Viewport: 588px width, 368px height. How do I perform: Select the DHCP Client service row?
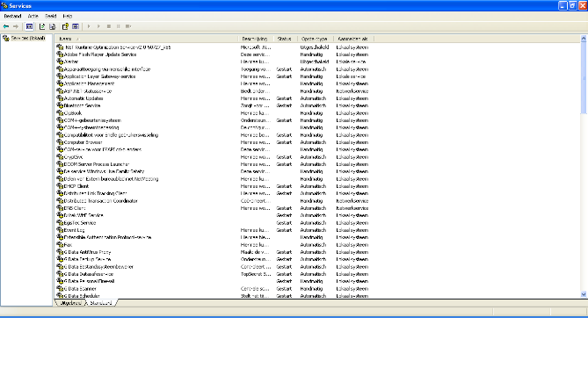click(x=78, y=186)
